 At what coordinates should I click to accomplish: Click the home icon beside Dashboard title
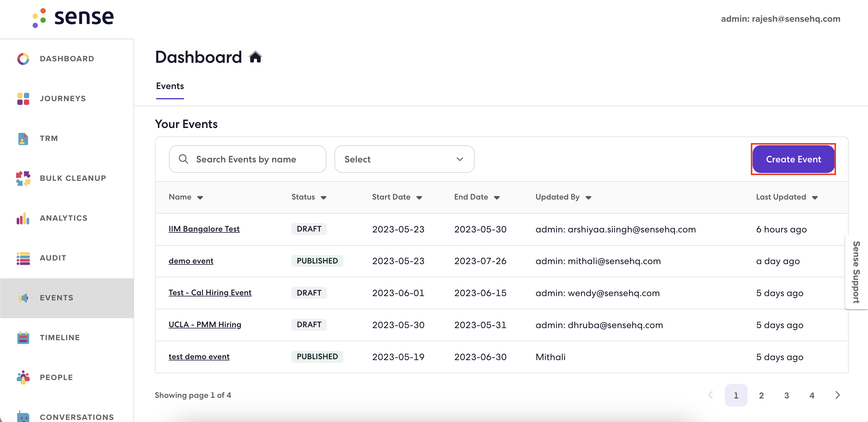pyautogui.click(x=256, y=57)
